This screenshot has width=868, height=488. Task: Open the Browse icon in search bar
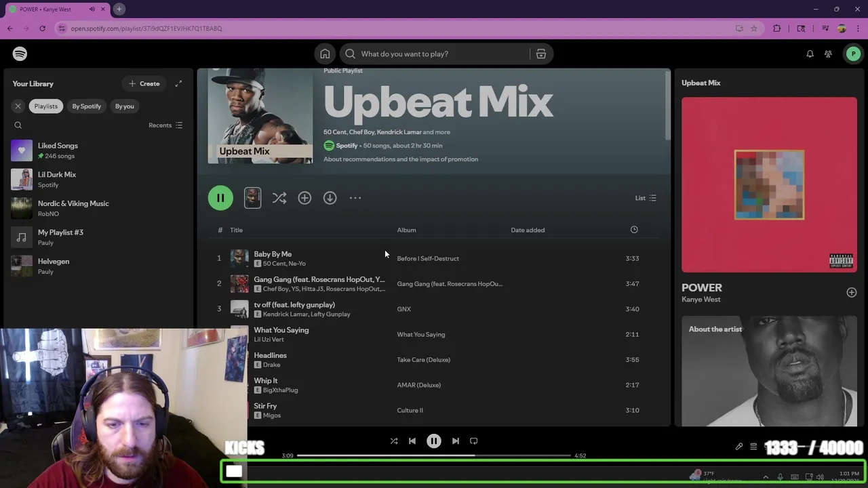(541, 54)
